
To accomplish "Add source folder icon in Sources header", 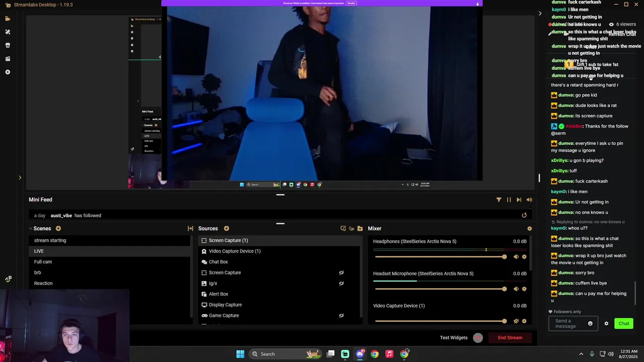I will coord(360,228).
